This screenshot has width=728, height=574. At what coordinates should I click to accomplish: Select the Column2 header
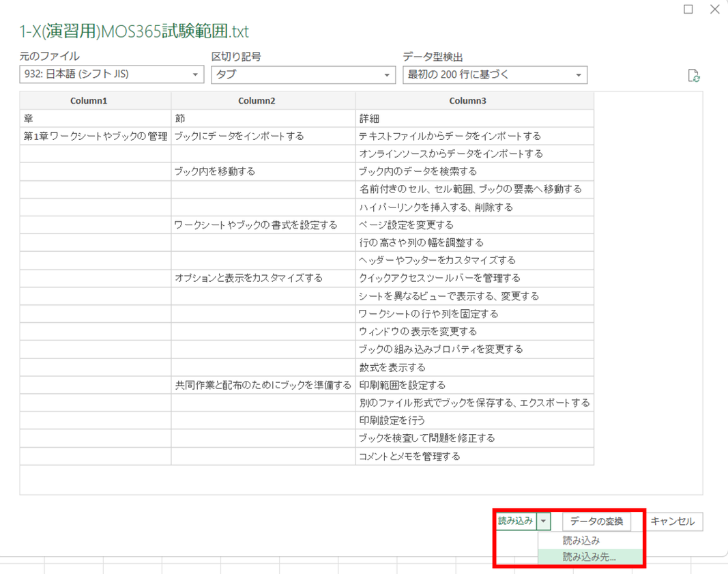coord(263,101)
